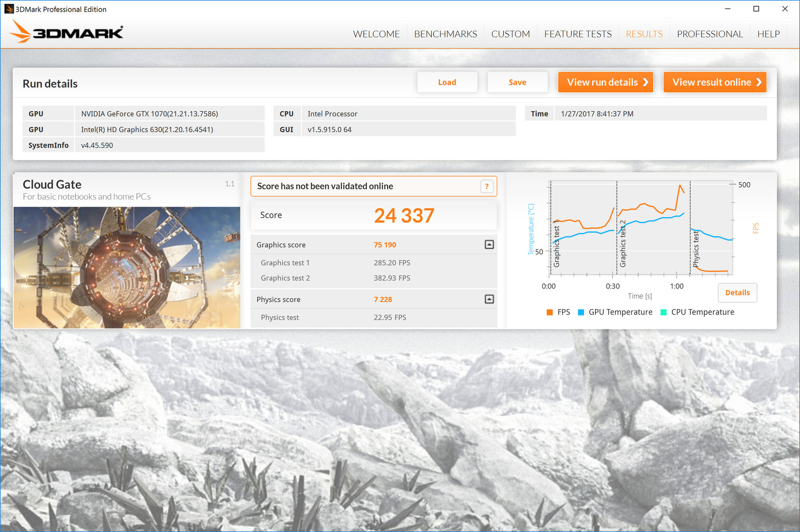800x532 pixels.
Task: Select Physics test result 22.95 FPS
Action: click(x=390, y=317)
